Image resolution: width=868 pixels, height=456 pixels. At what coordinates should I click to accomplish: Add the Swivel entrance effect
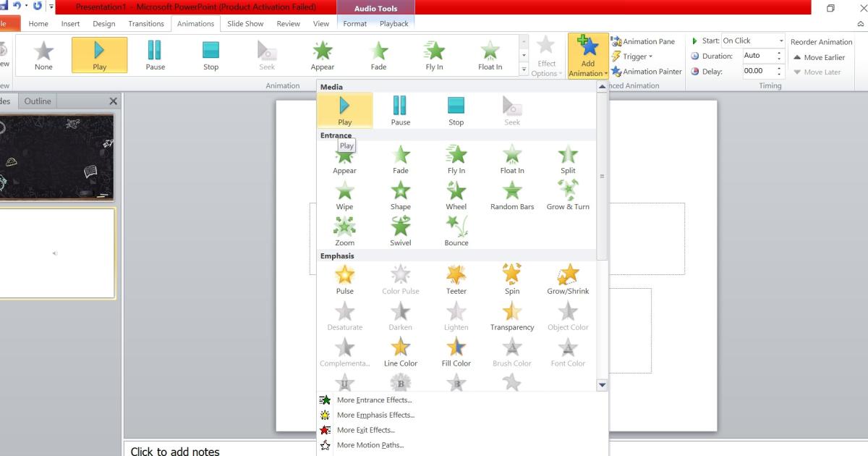(401, 232)
